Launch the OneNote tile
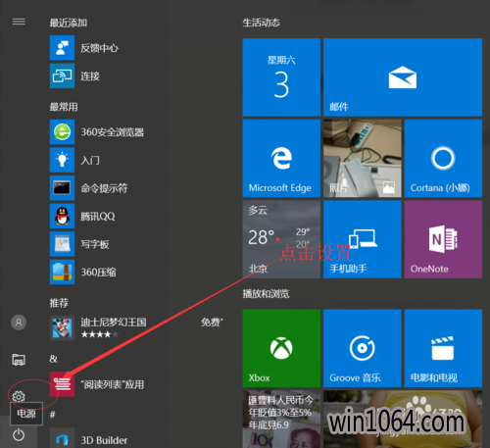The width and height of the screenshot is (490, 448). (x=443, y=239)
